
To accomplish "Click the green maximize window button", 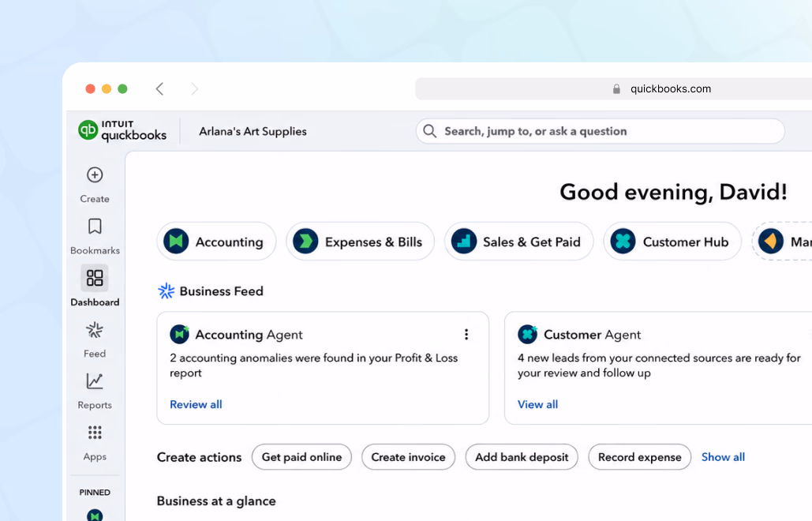I will pos(123,89).
